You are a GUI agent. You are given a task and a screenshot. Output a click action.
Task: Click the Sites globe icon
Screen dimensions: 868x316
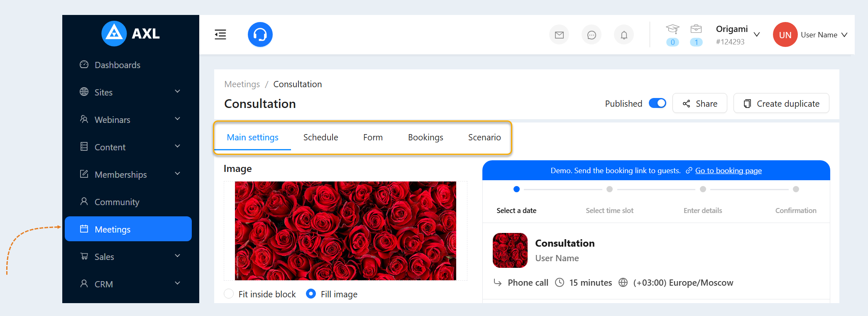[84, 92]
